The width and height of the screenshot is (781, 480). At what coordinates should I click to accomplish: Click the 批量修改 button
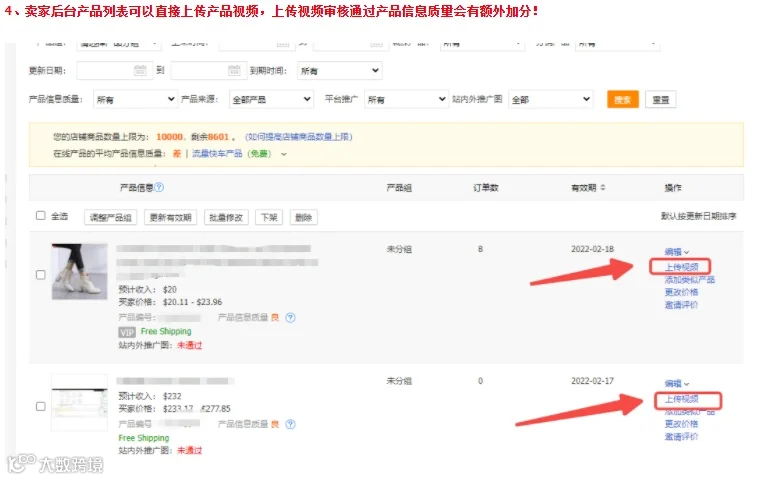(226, 217)
